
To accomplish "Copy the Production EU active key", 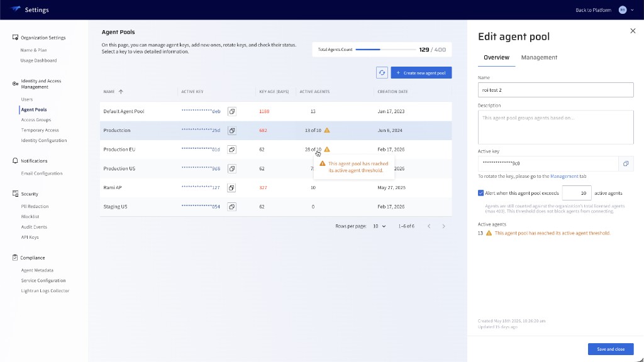I will click(x=231, y=150).
